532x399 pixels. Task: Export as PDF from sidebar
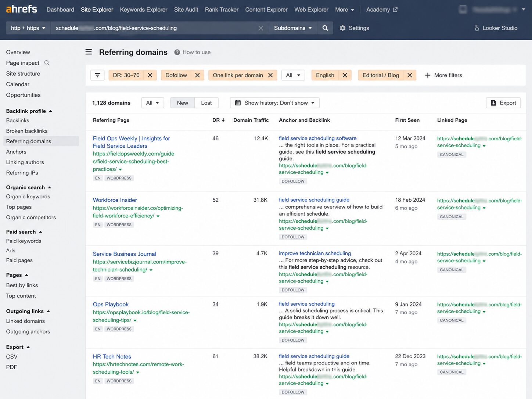pos(11,367)
